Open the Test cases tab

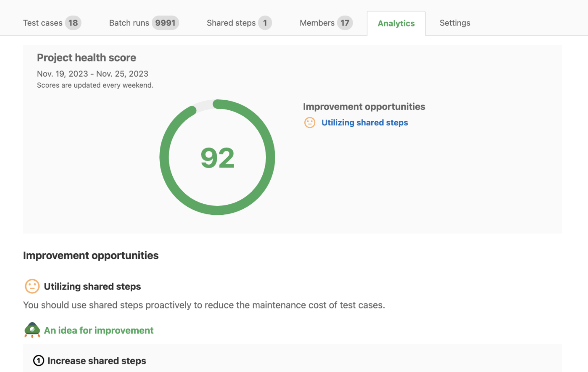[43, 23]
